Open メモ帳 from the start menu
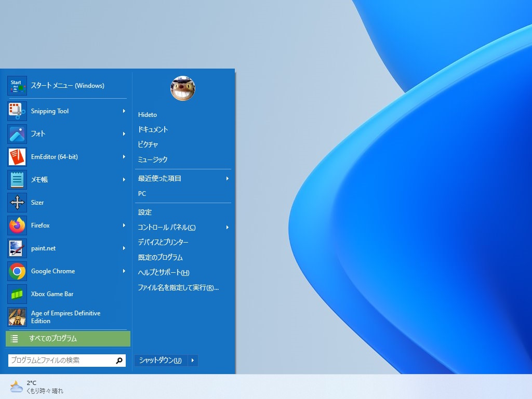This screenshot has height=399, width=532. click(41, 179)
